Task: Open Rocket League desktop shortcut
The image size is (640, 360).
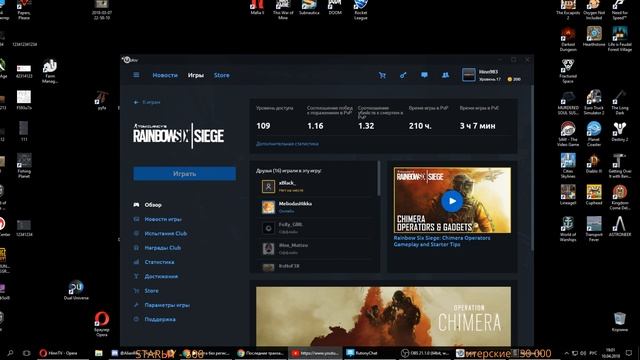Action: click(x=361, y=10)
